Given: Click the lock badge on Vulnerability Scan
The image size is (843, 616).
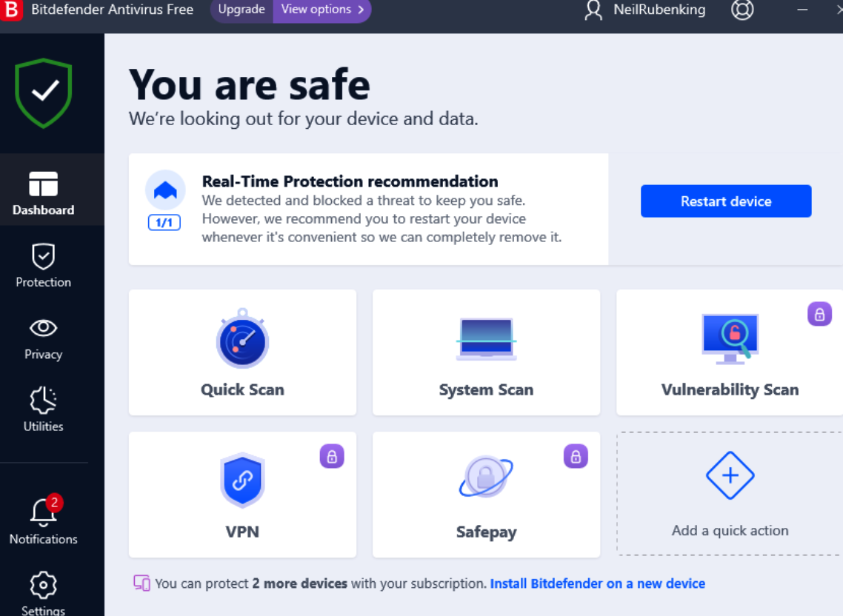Looking at the screenshot, I should coord(819,314).
